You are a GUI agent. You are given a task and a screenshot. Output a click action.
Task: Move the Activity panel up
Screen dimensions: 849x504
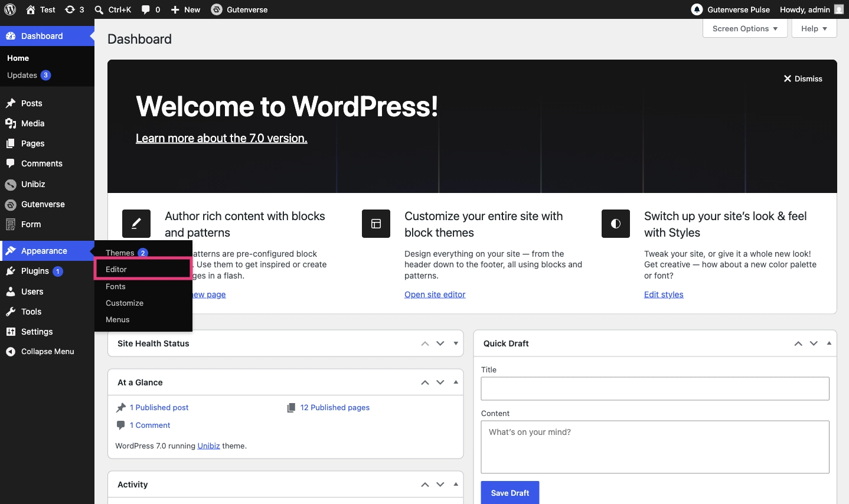coord(425,485)
